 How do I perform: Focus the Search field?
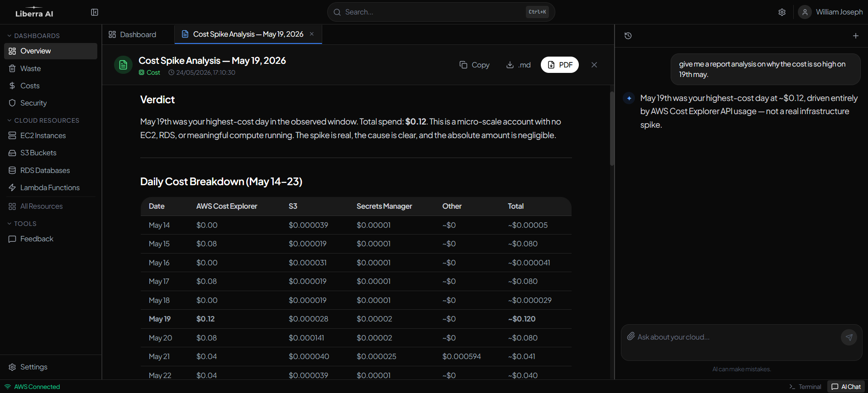pyautogui.click(x=441, y=12)
